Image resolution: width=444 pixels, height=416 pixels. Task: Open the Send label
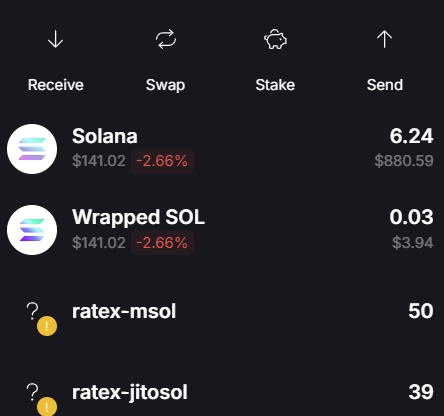(x=385, y=85)
